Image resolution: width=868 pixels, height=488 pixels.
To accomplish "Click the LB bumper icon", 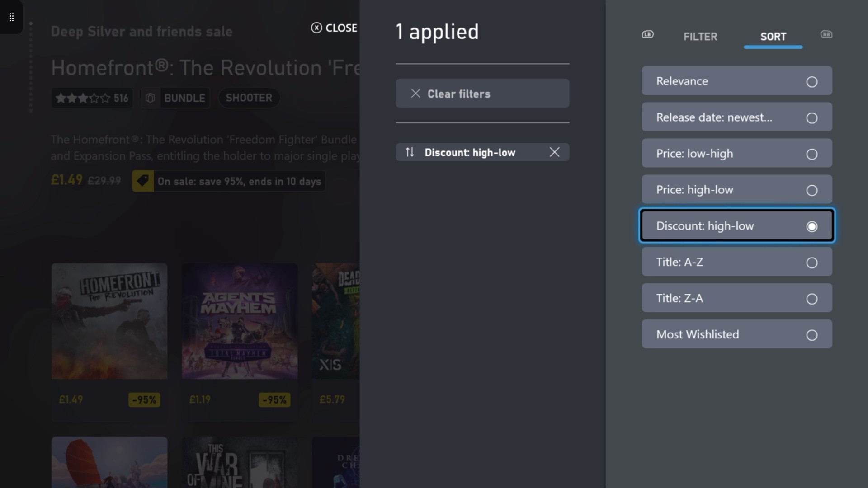I will click(647, 34).
